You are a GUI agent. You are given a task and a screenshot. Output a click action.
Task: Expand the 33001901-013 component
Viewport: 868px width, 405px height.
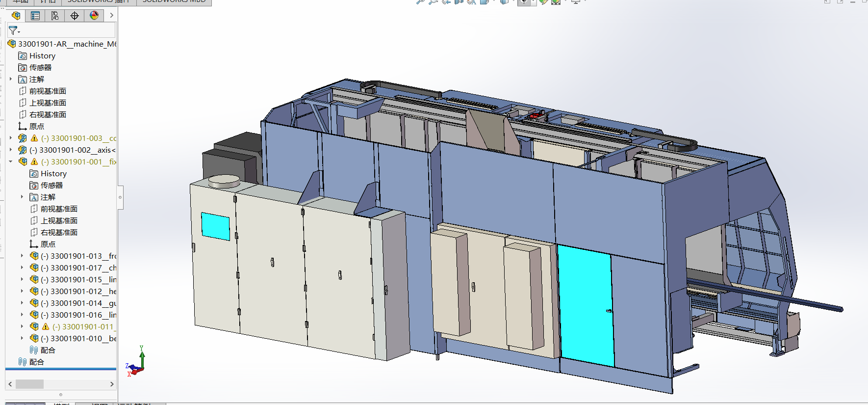click(x=22, y=256)
